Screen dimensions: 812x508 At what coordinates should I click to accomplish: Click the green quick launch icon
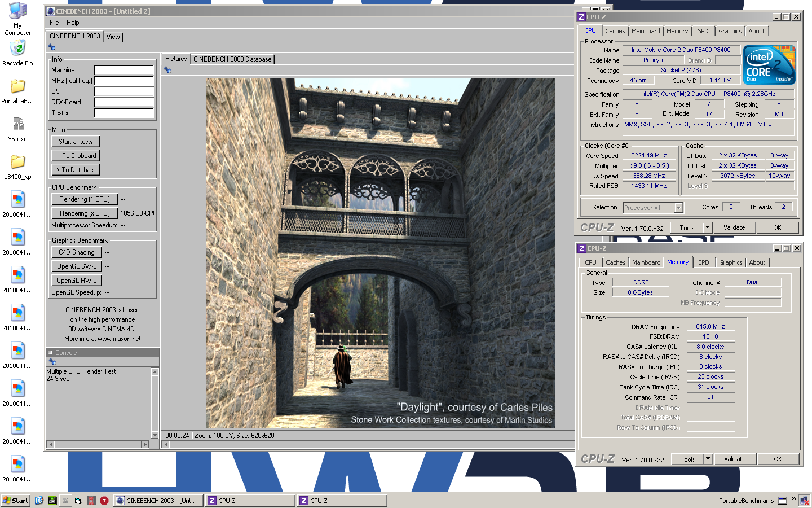point(52,501)
